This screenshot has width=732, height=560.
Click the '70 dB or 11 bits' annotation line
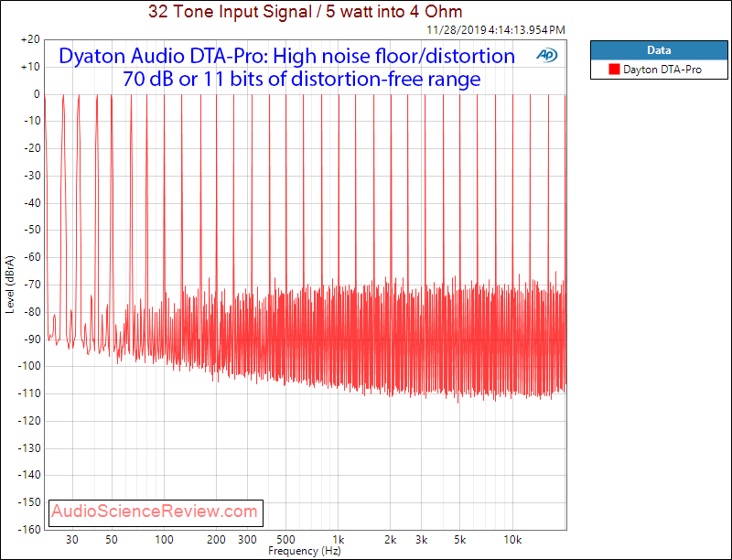(x=302, y=79)
